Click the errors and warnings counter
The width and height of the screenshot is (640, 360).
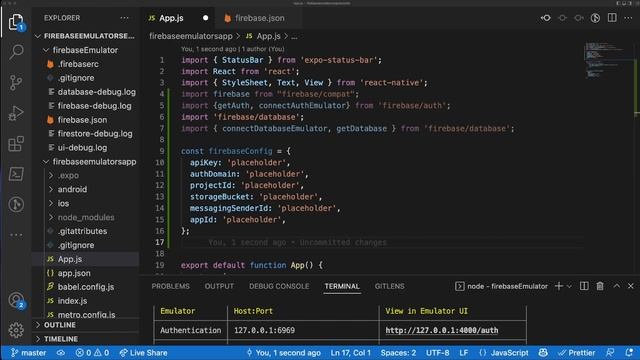tap(92, 353)
